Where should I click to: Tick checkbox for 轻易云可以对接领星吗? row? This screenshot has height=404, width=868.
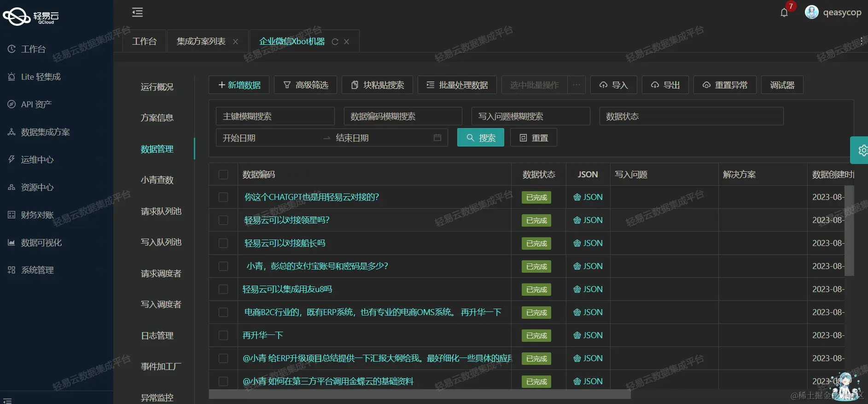pyautogui.click(x=223, y=220)
